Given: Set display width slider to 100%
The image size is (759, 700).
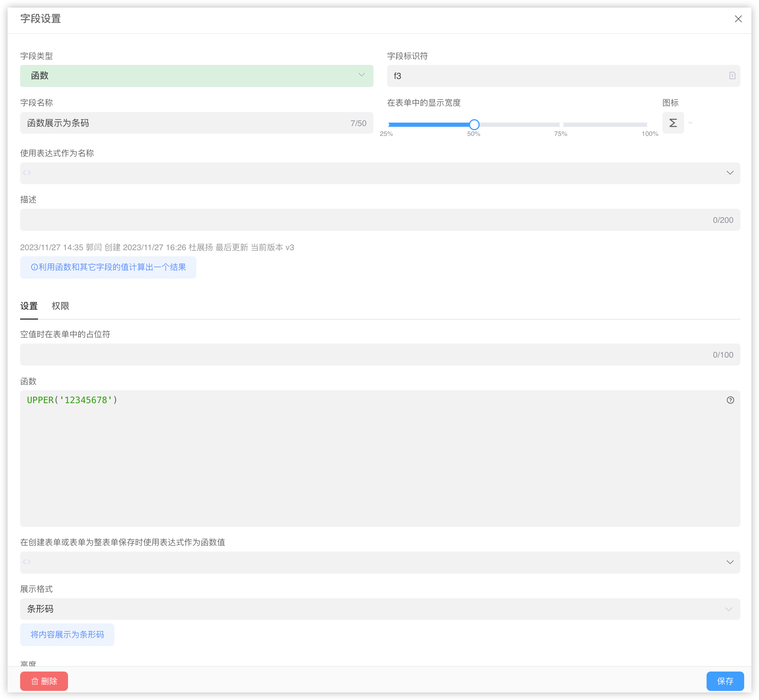Looking at the screenshot, I should [x=647, y=125].
